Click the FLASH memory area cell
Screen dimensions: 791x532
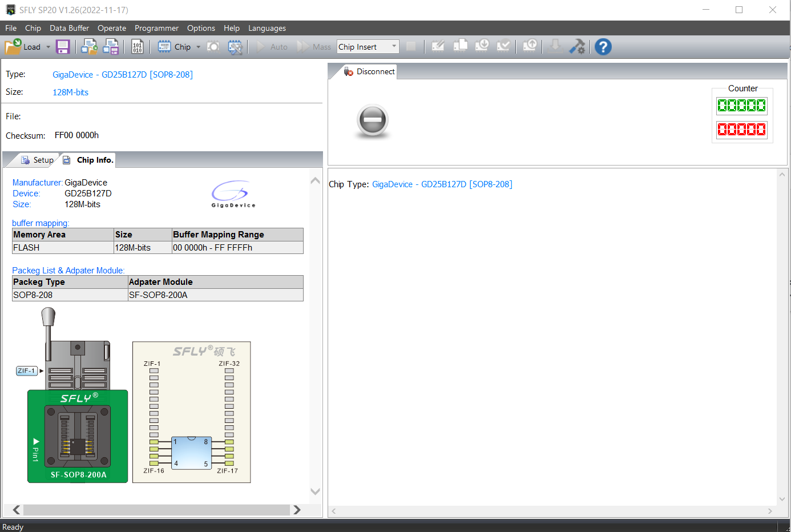click(63, 248)
